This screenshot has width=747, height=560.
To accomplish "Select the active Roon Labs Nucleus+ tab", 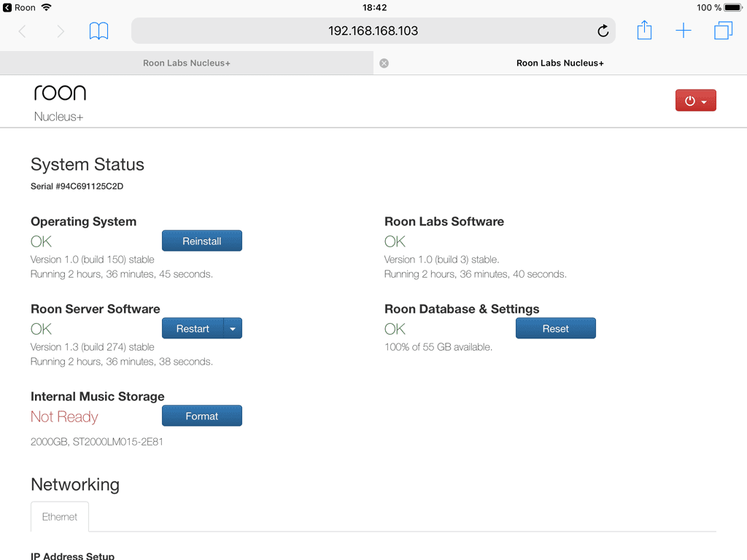I will coord(560,63).
